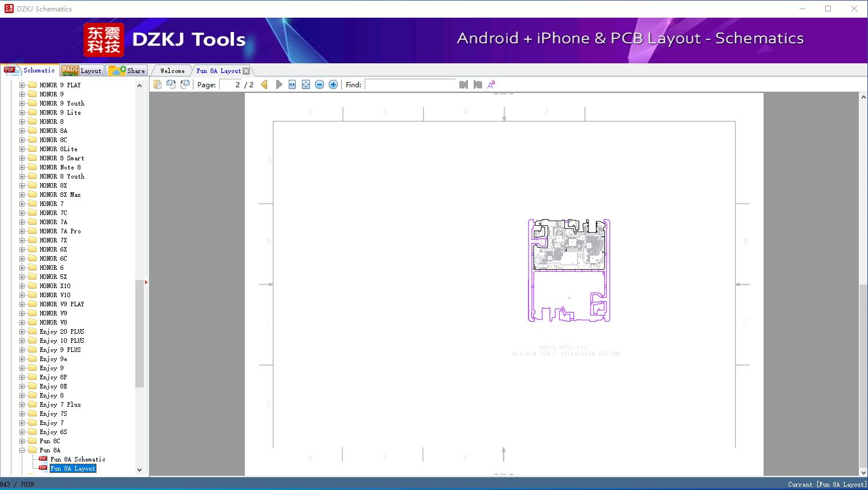868x490 pixels.
Task: Click the tree panel vertical scrollbar thumb
Action: 139,334
